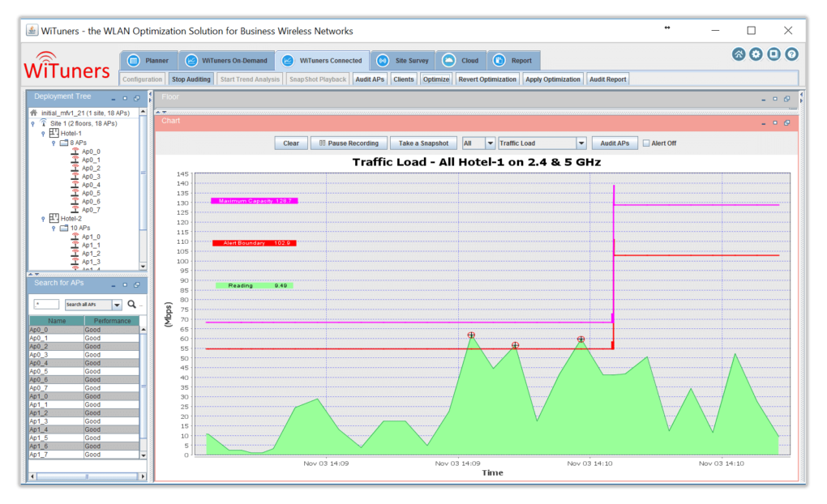Pause Recording of the chart
The height and width of the screenshot is (504, 827).
(x=349, y=143)
